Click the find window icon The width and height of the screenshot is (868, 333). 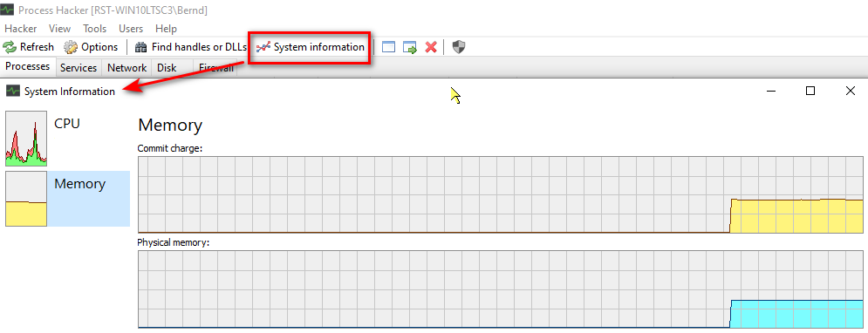tap(388, 47)
